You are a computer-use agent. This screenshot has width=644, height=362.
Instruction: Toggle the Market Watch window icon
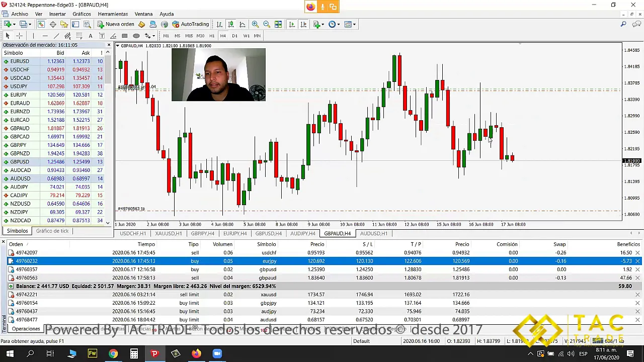click(41, 24)
